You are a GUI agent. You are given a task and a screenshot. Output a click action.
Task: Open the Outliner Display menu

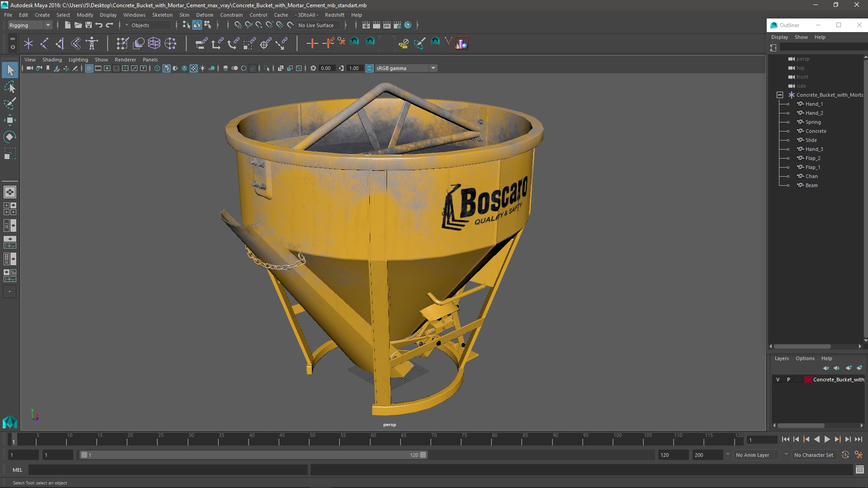coord(779,37)
